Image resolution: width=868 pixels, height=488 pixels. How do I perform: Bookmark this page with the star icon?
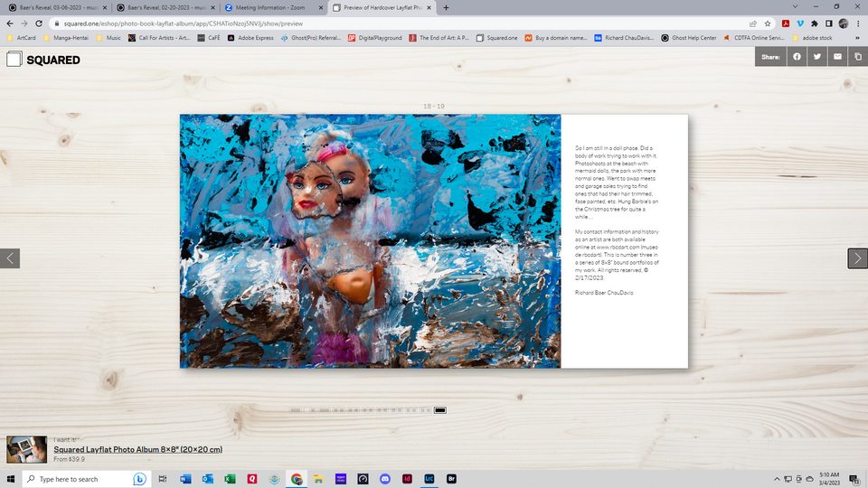pyautogui.click(x=768, y=23)
